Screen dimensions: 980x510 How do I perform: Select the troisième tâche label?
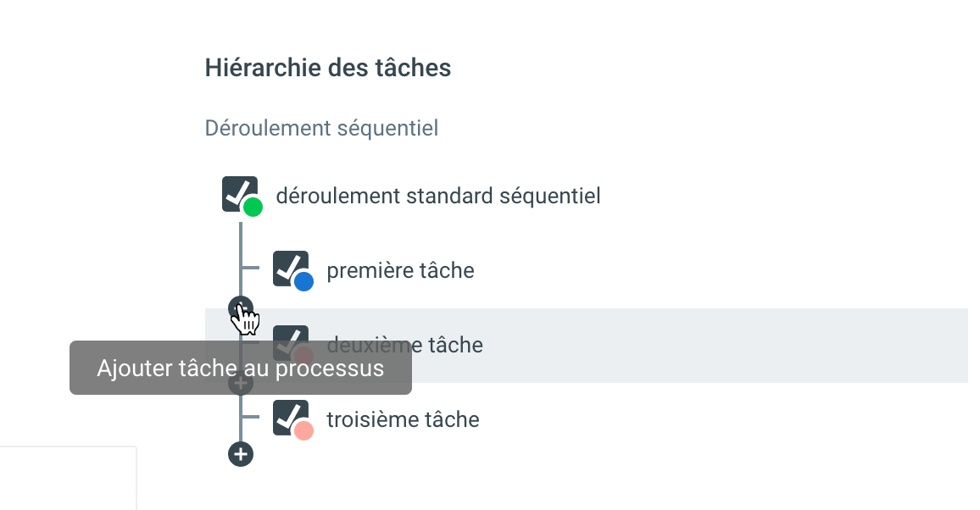pyautogui.click(x=403, y=419)
